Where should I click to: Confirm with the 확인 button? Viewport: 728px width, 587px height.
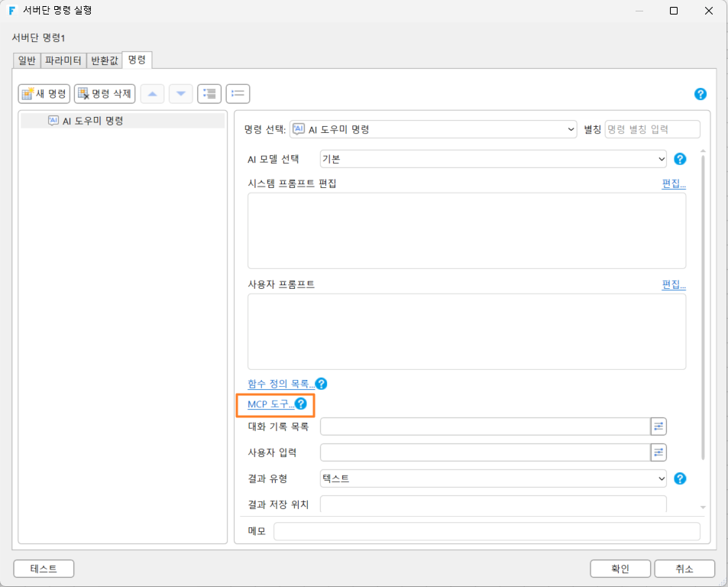pyautogui.click(x=620, y=569)
